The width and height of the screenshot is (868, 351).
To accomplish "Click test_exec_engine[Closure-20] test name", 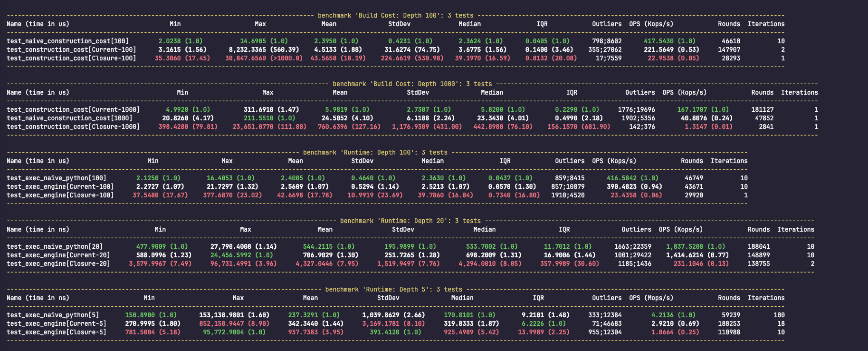I will coord(58,263).
